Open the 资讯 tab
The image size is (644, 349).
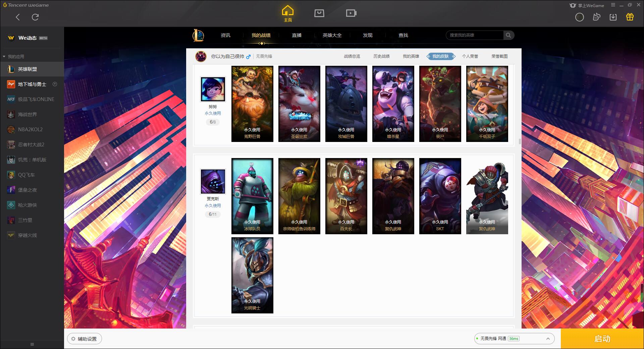[225, 35]
